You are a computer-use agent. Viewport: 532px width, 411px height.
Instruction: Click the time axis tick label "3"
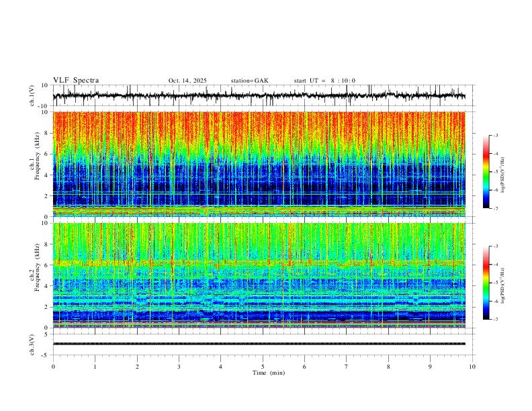pyautogui.click(x=179, y=367)
